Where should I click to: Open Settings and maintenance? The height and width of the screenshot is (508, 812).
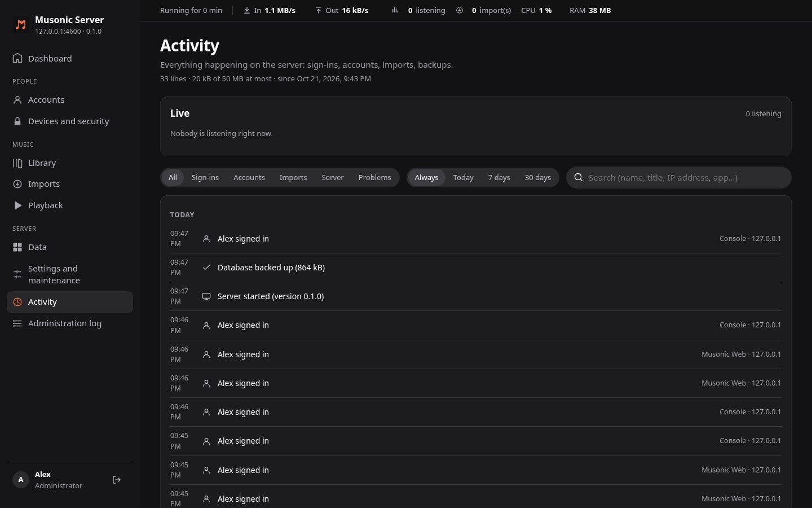pos(70,274)
